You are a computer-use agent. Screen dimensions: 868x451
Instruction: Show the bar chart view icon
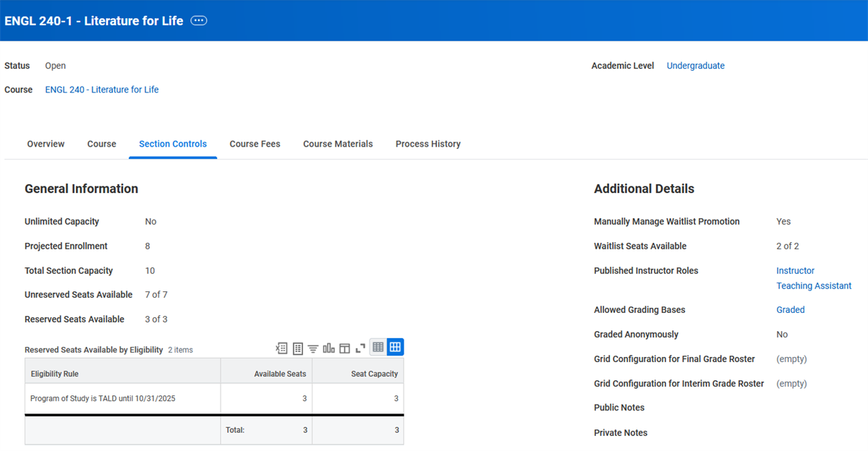329,348
